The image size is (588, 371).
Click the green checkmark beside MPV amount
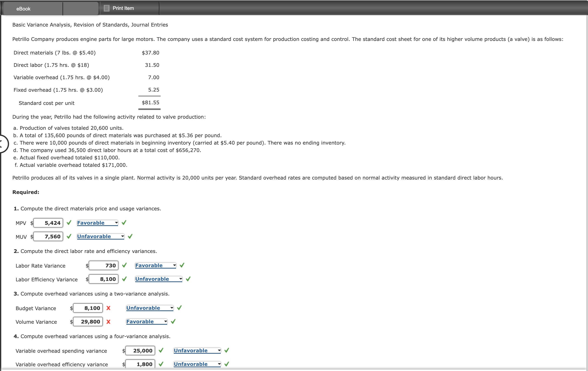tap(69, 223)
